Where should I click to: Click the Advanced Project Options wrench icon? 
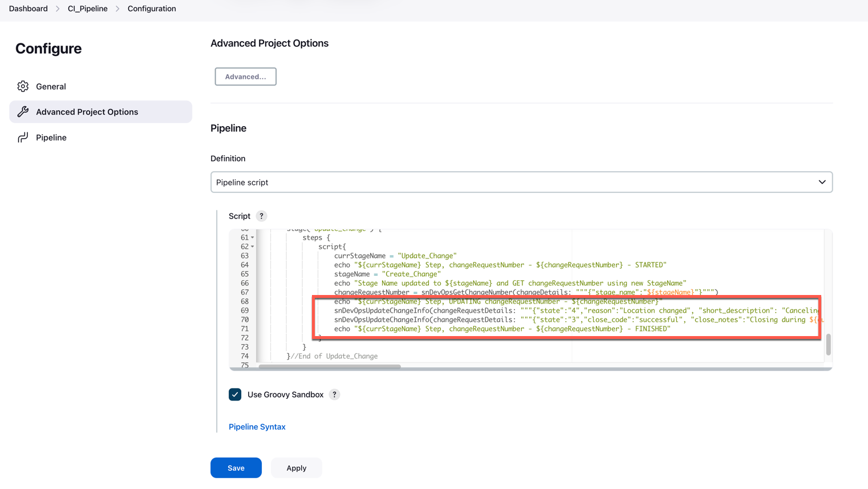click(x=23, y=112)
